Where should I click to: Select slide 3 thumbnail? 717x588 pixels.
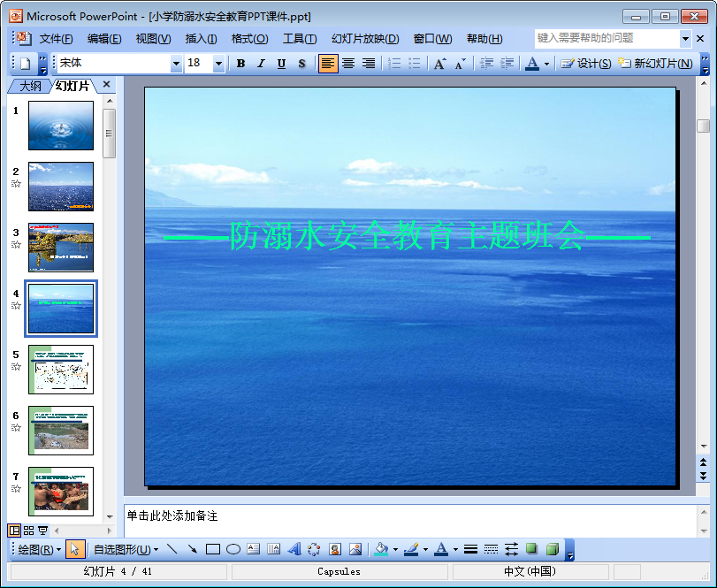[61, 248]
